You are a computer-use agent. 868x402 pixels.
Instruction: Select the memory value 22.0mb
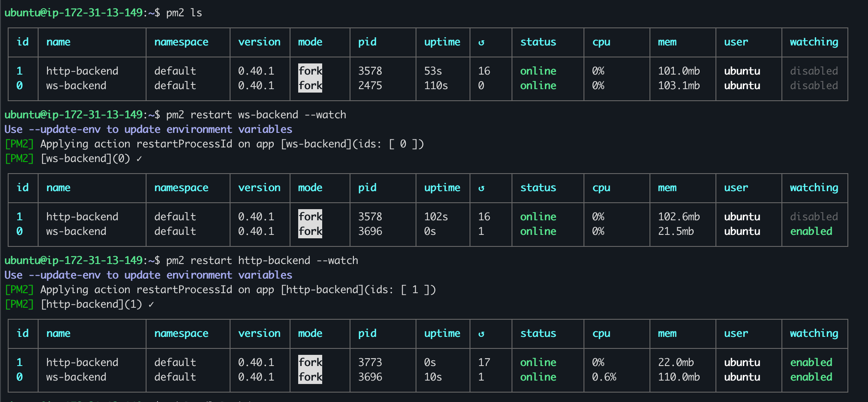(x=676, y=362)
